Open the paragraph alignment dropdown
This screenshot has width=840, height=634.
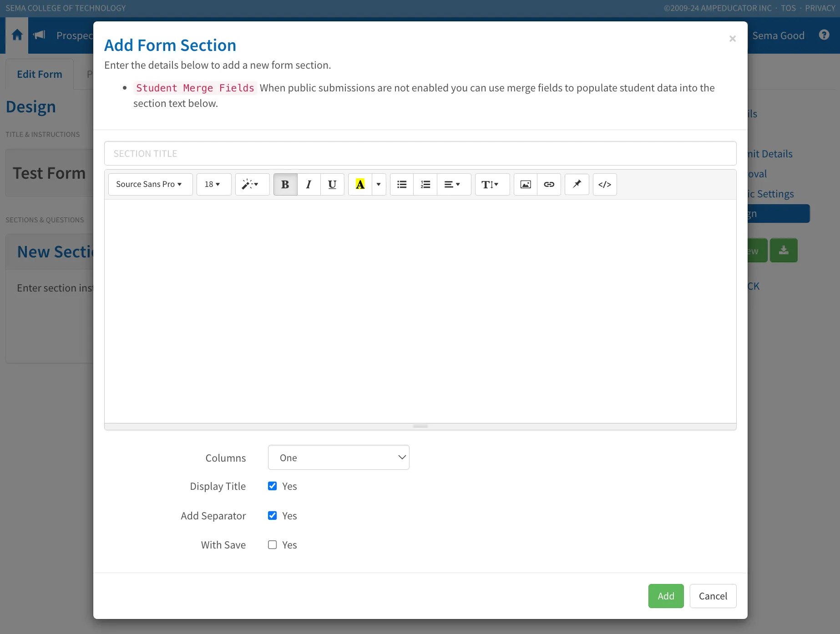(x=454, y=184)
